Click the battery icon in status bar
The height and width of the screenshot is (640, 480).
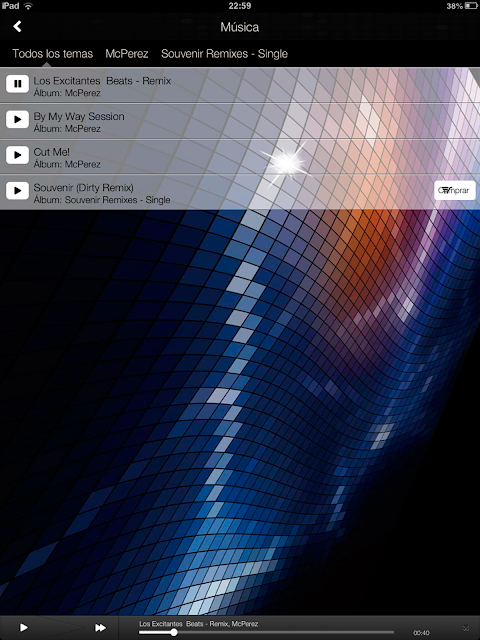(471, 6)
